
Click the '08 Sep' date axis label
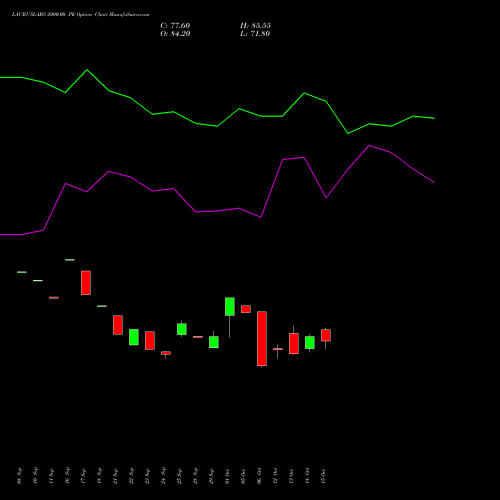pyautogui.click(x=19, y=476)
